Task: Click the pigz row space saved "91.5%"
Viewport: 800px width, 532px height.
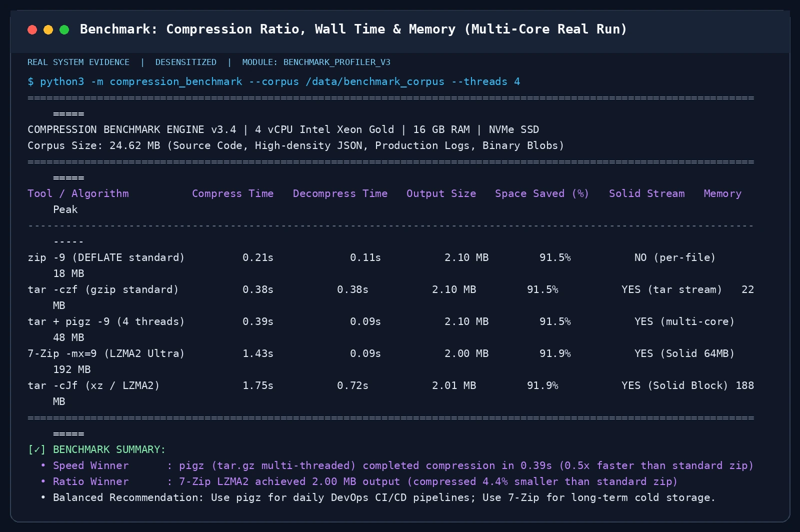Action: pyautogui.click(x=555, y=321)
